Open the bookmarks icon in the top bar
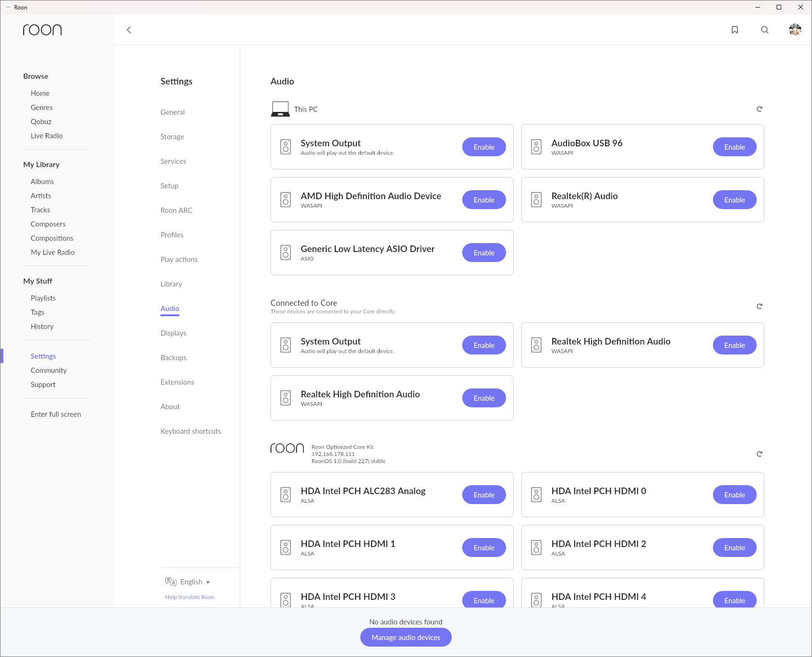Screen dimensions: 812x657 tap(735, 30)
